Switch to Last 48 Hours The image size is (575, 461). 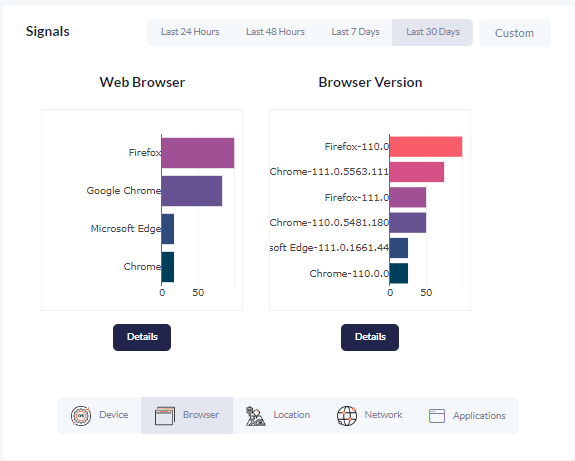tap(275, 32)
